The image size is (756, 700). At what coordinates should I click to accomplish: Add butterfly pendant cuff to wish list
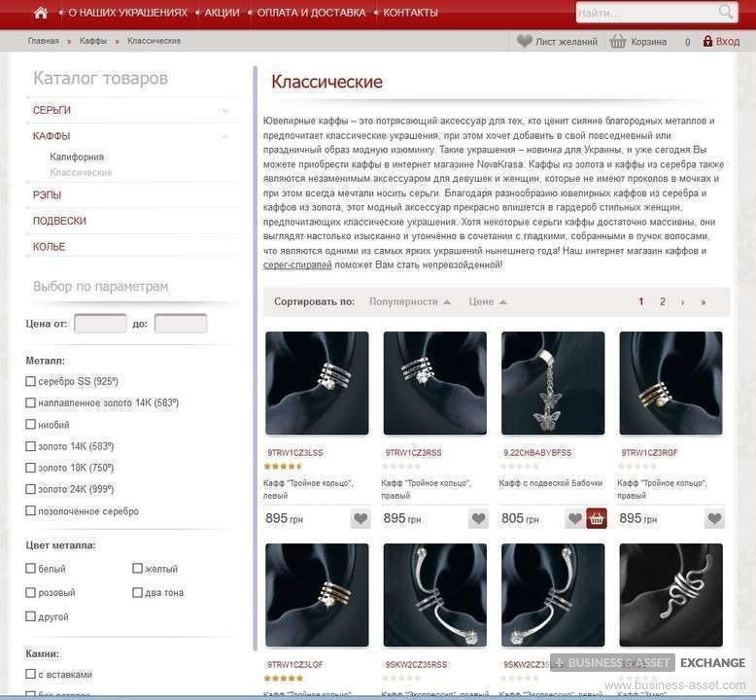[574, 518]
